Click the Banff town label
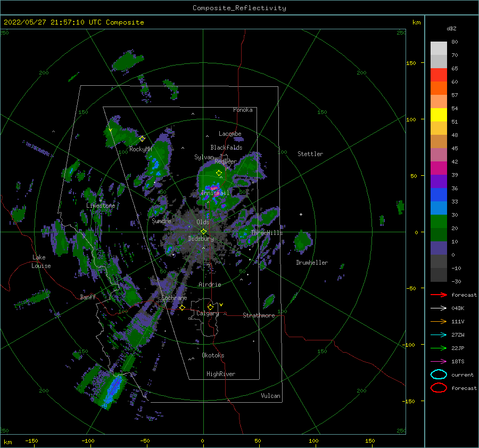This screenshot has height=448, width=479. tap(88, 297)
